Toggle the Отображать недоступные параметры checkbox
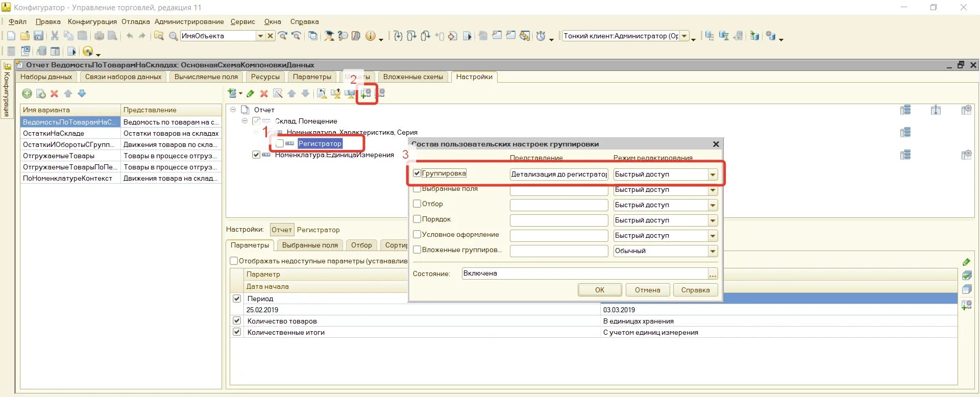The image size is (980, 397). pyautogui.click(x=234, y=261)
